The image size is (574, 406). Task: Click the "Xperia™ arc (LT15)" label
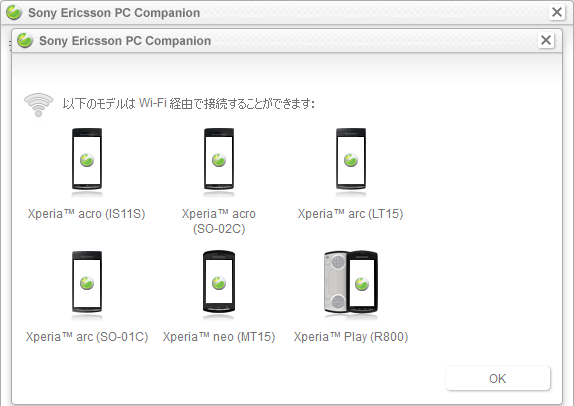click(x=350, y=214)
